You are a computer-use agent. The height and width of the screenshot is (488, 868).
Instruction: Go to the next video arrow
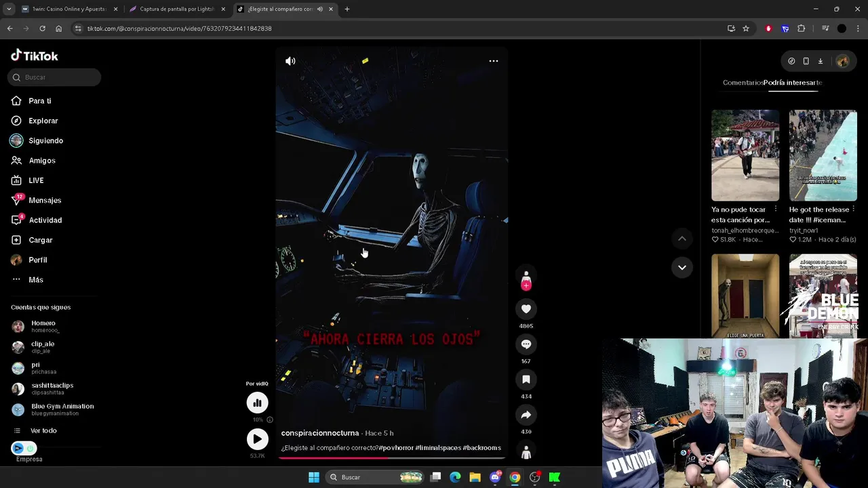(x=682, y=268)
